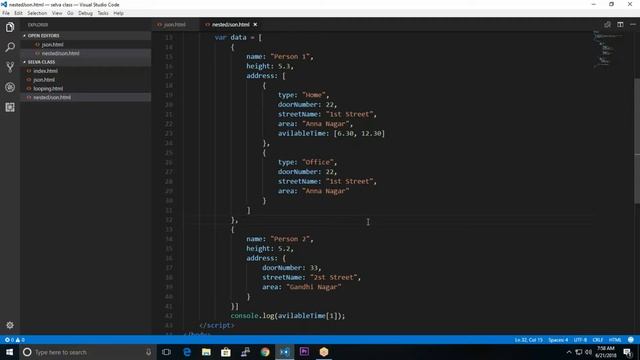
Task: Open the Go menu
Action: (x=70, y=13)
